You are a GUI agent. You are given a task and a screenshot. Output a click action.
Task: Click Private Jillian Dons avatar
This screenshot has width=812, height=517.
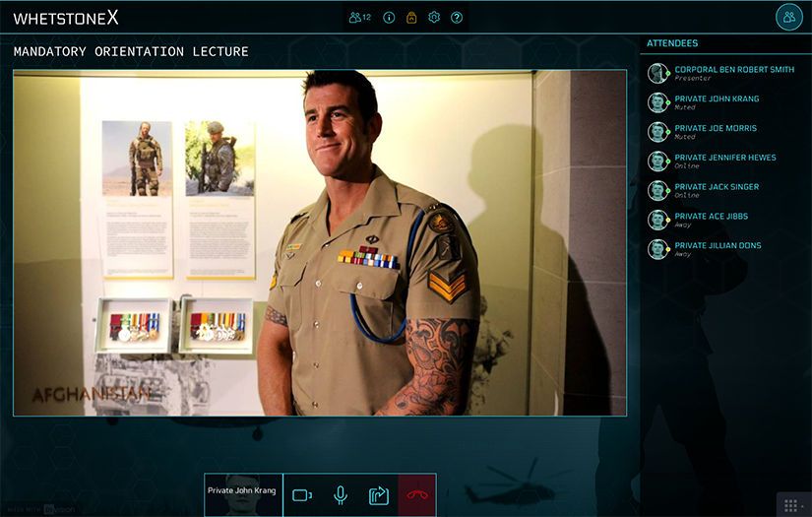657,249
